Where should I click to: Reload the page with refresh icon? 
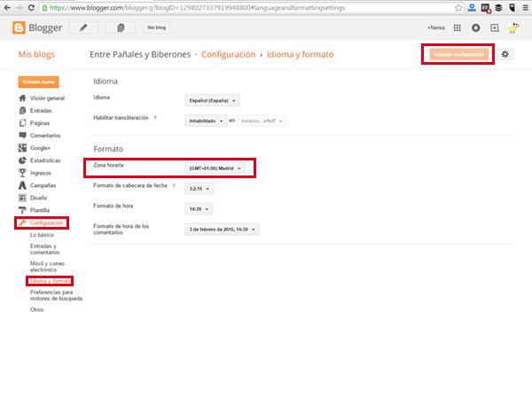(31, 7)
